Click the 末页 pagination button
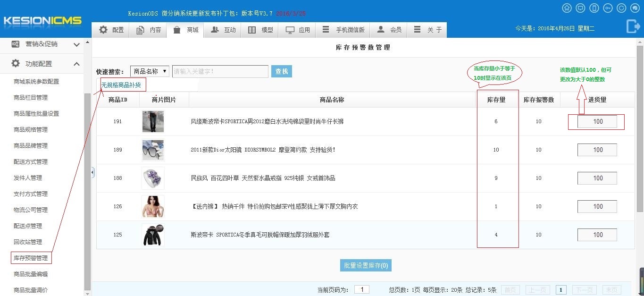The width and height of the screenshot is (644, 296). coord(611,290)
